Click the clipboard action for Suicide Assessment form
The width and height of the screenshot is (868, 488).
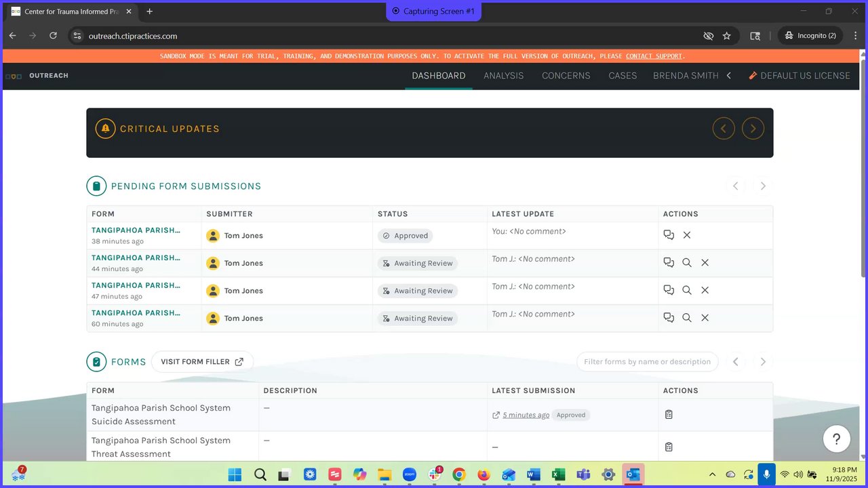pos(669,415)
